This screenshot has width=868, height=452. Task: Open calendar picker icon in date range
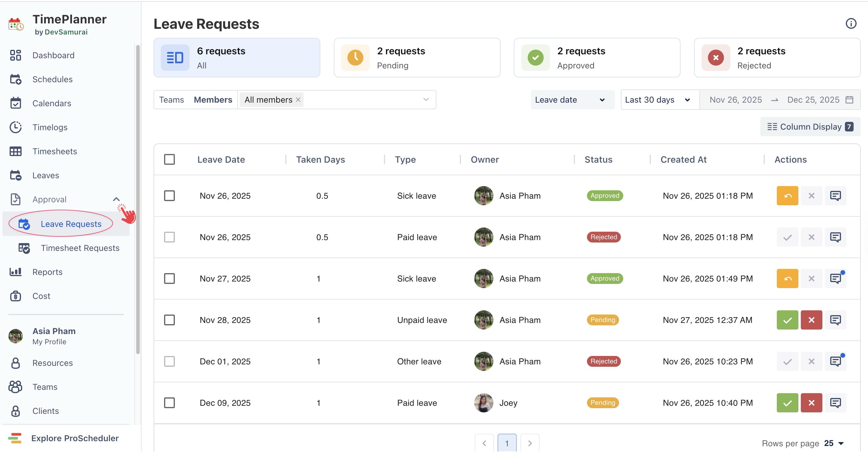pyautogui.click(x=849, y=100)
